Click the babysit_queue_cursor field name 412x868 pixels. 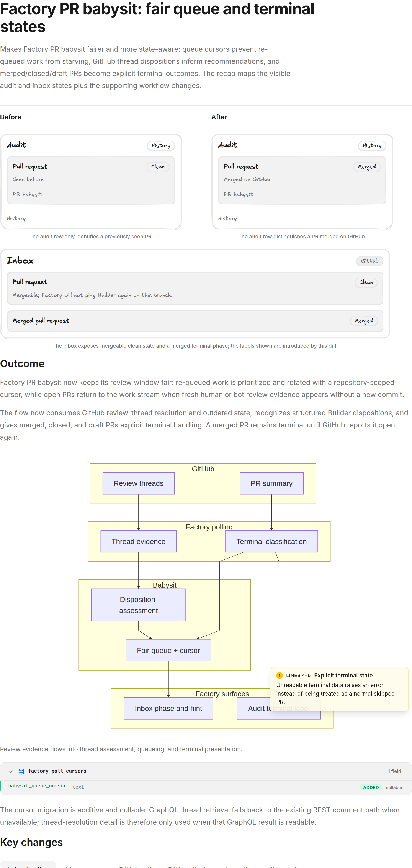click(x=37, y=786)
